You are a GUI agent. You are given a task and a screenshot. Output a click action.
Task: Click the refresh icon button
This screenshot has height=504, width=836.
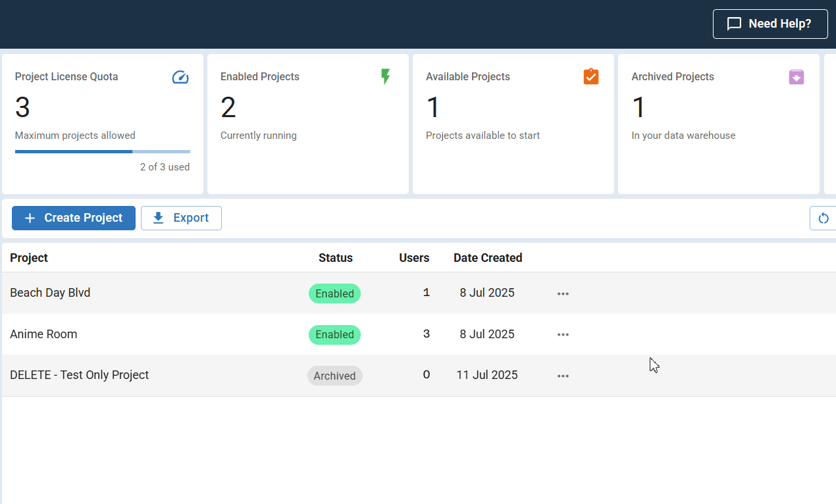(823, 218)
